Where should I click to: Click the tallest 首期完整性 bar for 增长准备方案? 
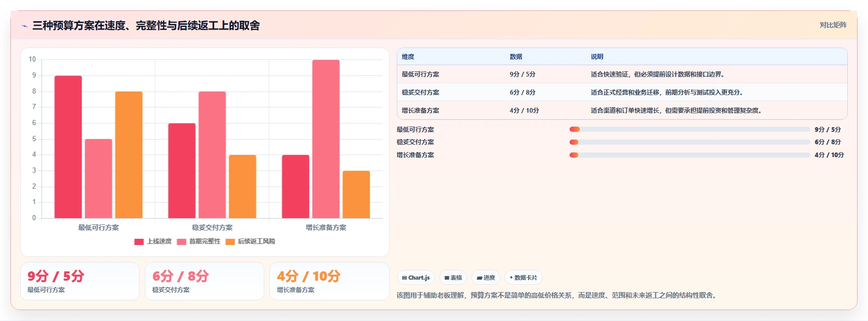tap(326, 139)
